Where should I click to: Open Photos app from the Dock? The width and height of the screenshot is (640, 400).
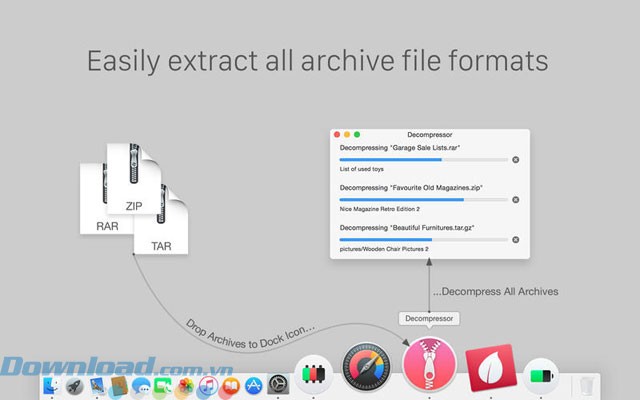point(186,385)
